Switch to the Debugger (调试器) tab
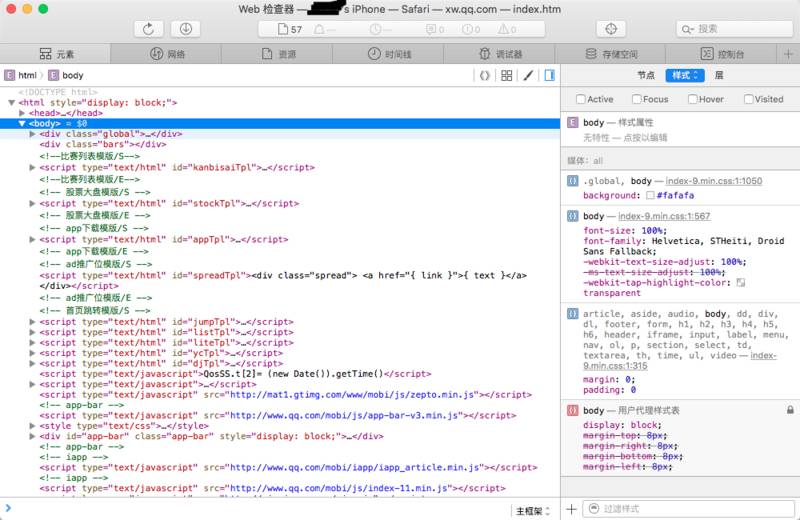This screenshot has height=520, width=800. 499,54
